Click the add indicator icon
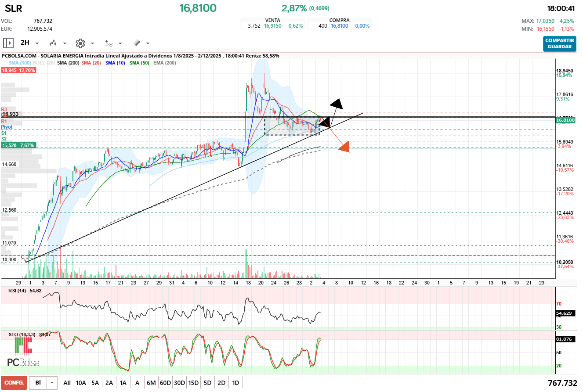 coord(109,43)
